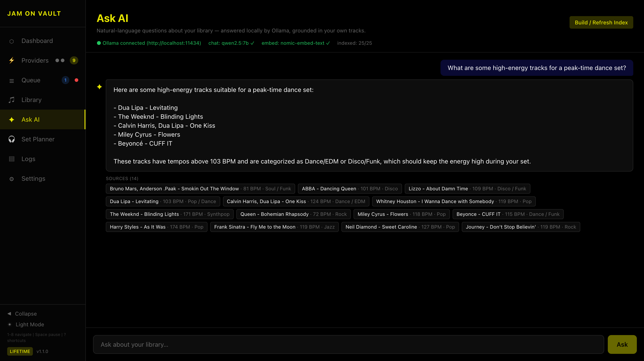Image resolution: width=644 pixels, height=361 pixels.
Task: Open Journey Don't Stop Believin' source chip
Action: [521, 227]
